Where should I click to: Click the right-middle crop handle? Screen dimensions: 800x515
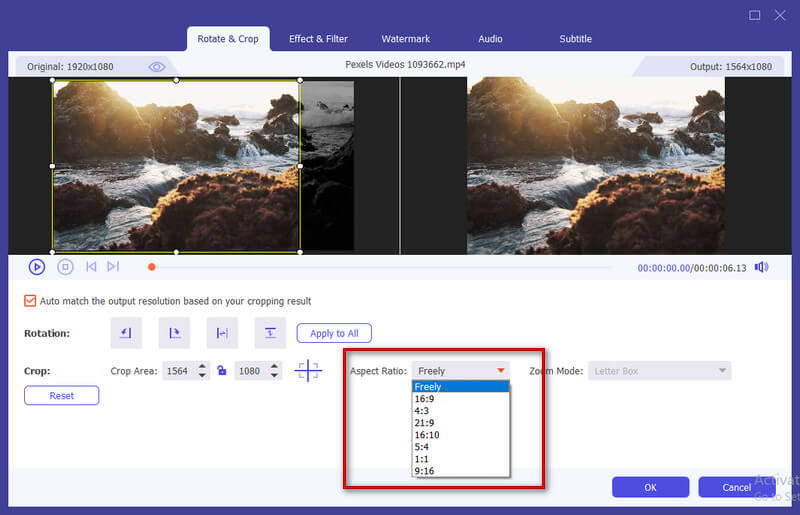(x=300, y=166)
